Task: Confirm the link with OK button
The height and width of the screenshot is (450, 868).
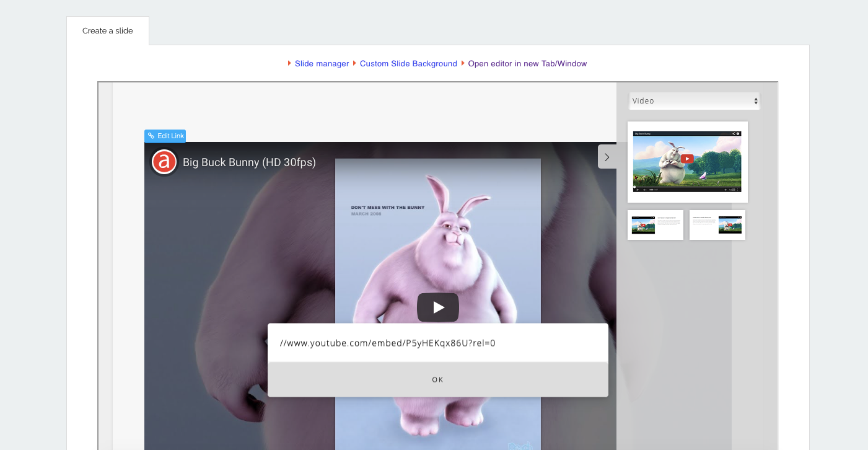Action: [438, 379]
